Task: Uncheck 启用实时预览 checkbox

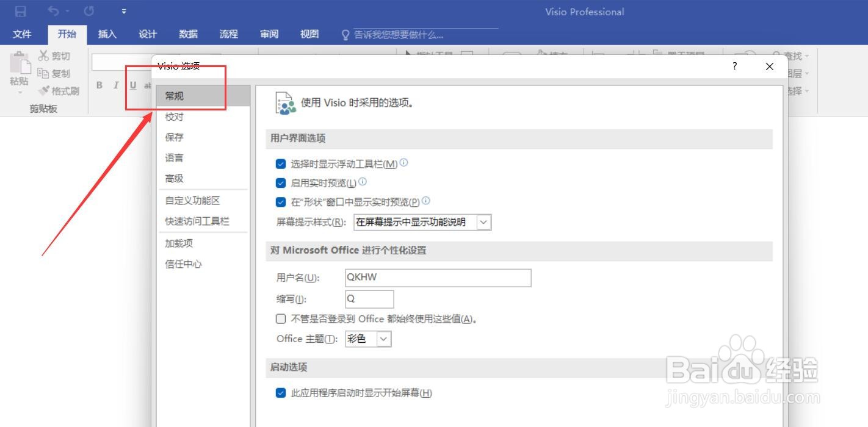Action: [281, 183]
